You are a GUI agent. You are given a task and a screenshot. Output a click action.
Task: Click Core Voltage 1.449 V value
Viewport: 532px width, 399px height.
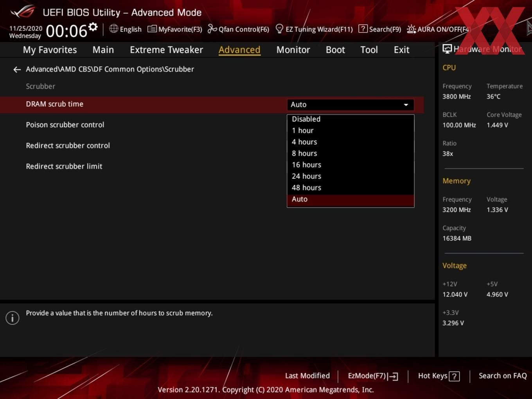point(497,125)
